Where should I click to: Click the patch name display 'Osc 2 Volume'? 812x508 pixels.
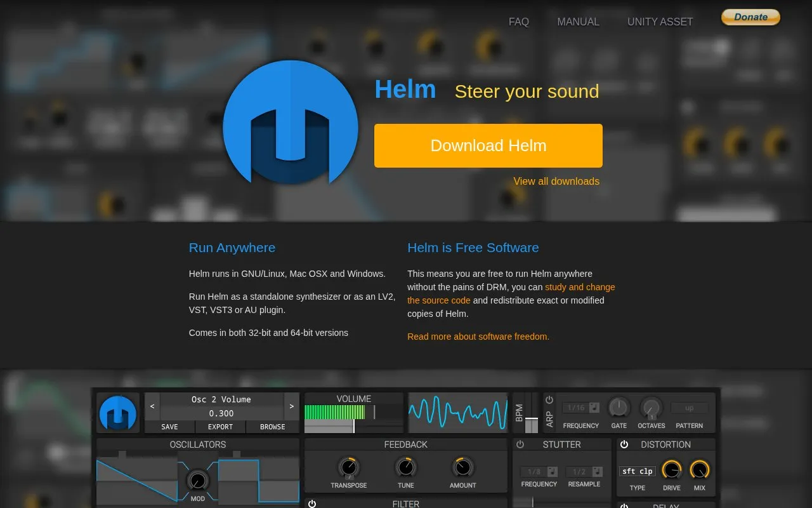click(x=221, y=399)
